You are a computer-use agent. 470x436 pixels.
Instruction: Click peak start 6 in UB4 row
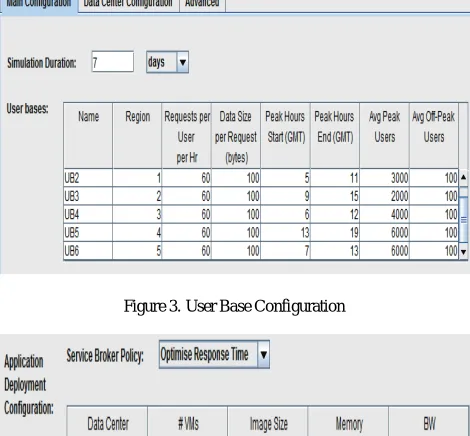(285, 214)
